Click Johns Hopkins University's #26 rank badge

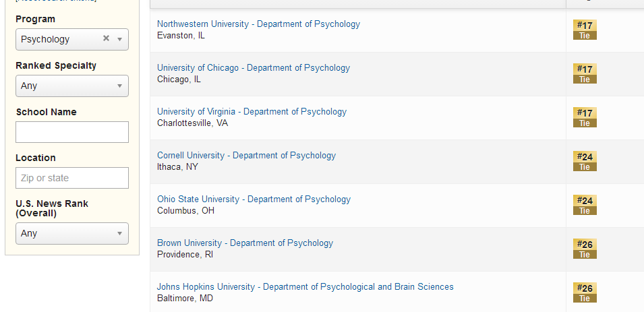[x=585, y=292]
